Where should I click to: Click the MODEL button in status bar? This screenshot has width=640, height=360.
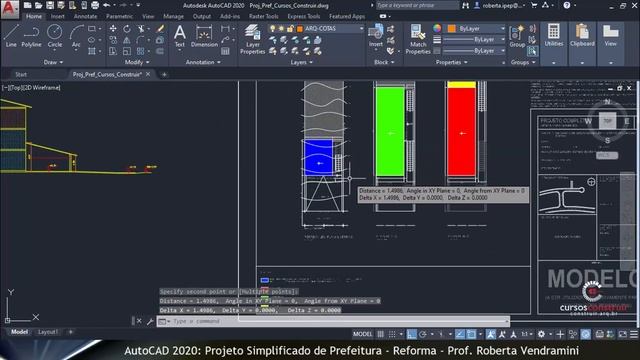click(x=362, y=334)
